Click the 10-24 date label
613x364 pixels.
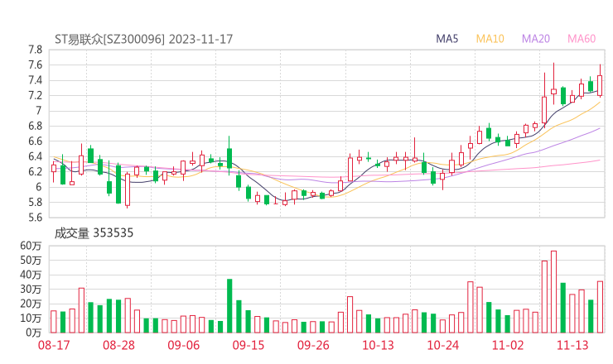tap(443, 345)
